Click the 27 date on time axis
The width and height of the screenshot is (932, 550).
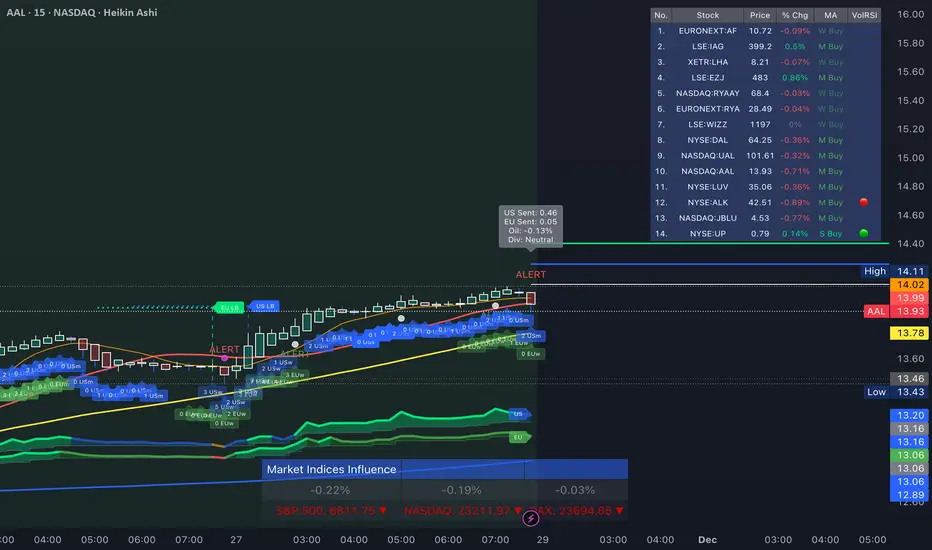coord(236,540)
